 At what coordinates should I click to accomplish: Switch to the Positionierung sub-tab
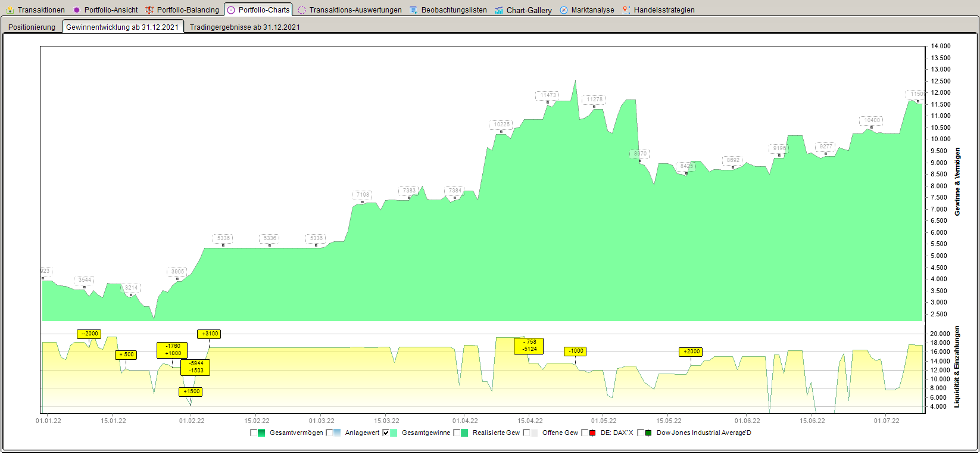pyautogui.click(x=32, y=27)
